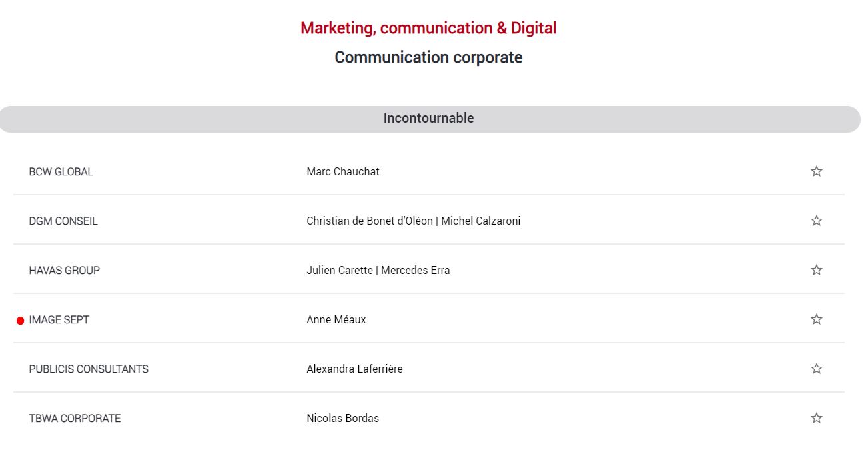
Task: Star the BCW GLOBAL row as favorite
Action: (x=816, y=171)
